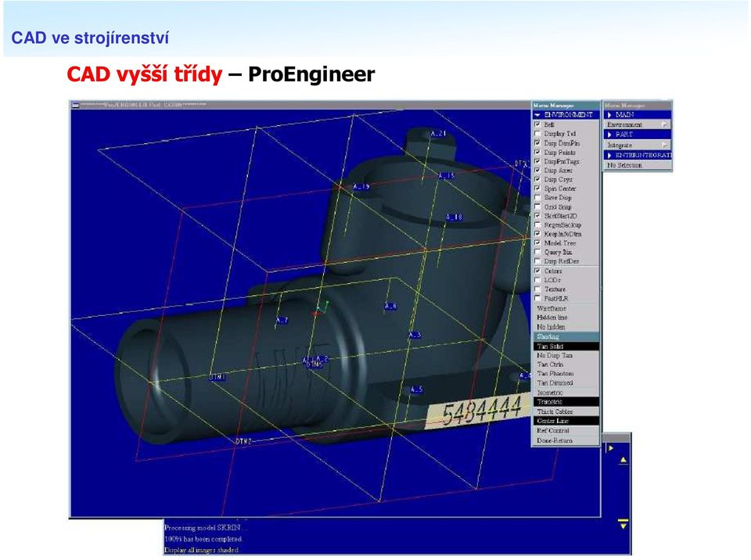Screen dimensions: 751x560
Task: Select the A_21 axis label
Action: point(438,134)
